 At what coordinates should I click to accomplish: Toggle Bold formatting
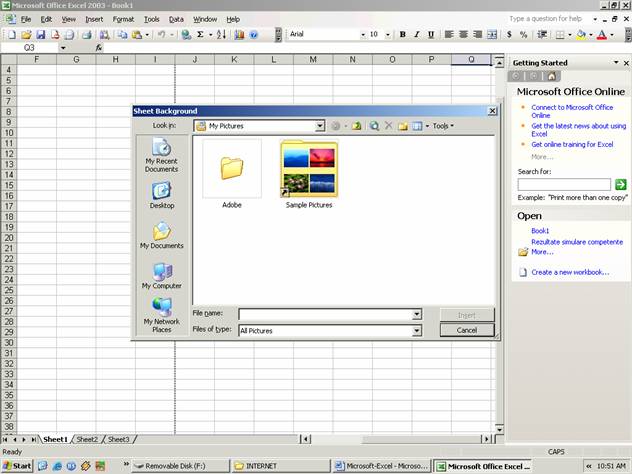(x=402, y=35)
